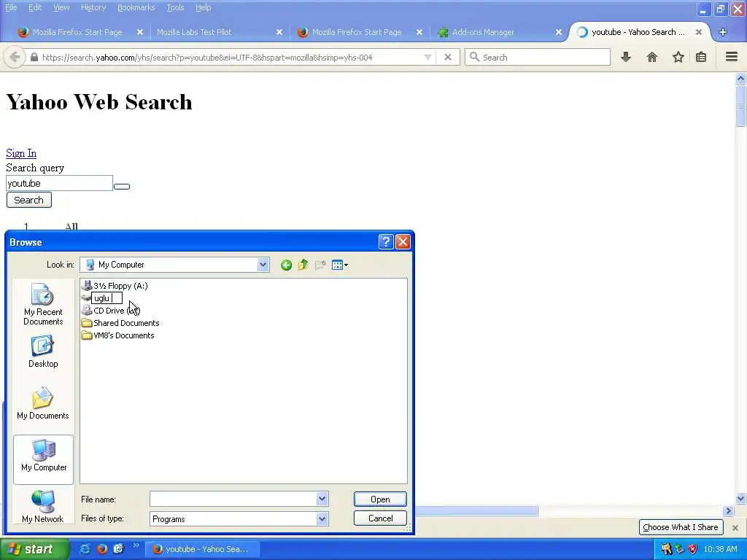Open My Recent Documents in places bar

[43, 304]
